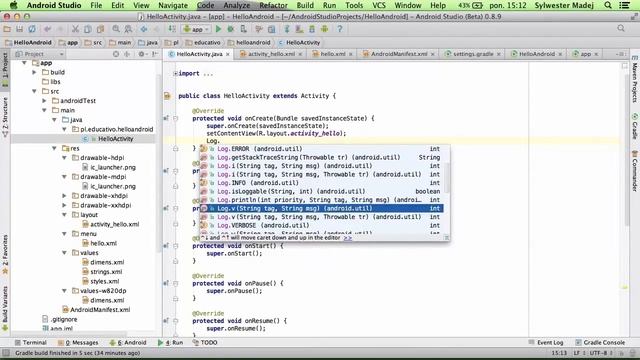Viewport: 640px width, 360px height.
Task: Click the Replace toolbar icon
Action: [128, 29]
